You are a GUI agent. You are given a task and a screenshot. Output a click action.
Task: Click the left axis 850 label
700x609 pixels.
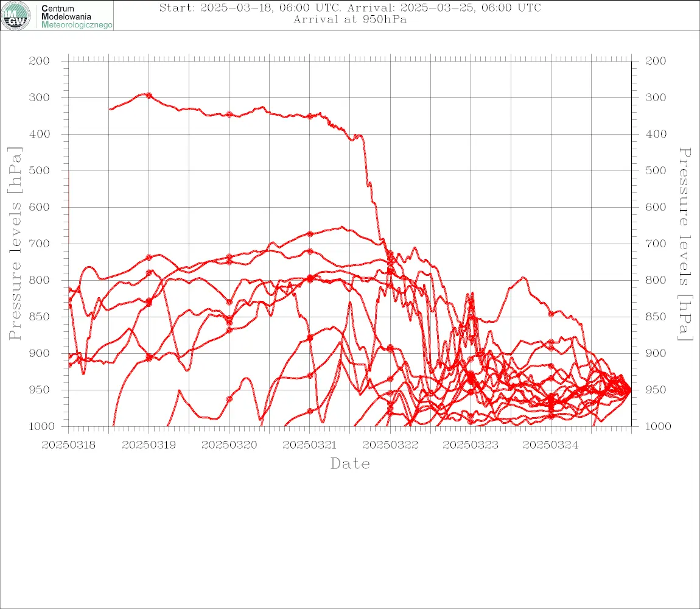(x=40, y=317)
